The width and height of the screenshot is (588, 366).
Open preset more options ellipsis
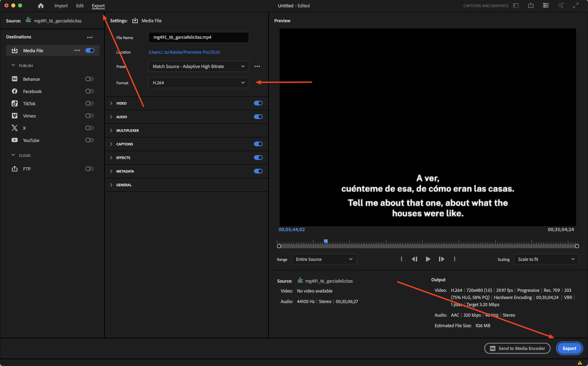(257, 66)
